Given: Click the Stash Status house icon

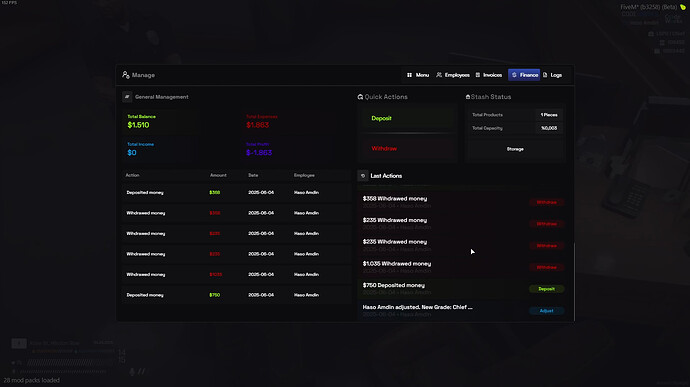Looking at the screenshot, I should click(468, 97).
